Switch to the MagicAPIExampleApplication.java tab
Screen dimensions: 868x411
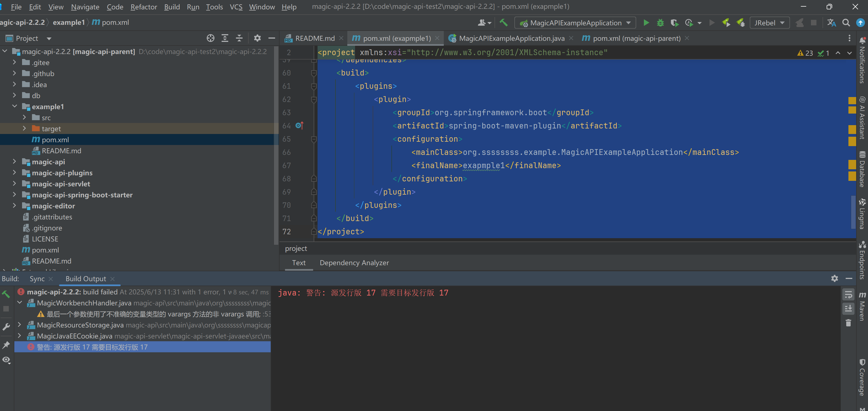(512, 38)
